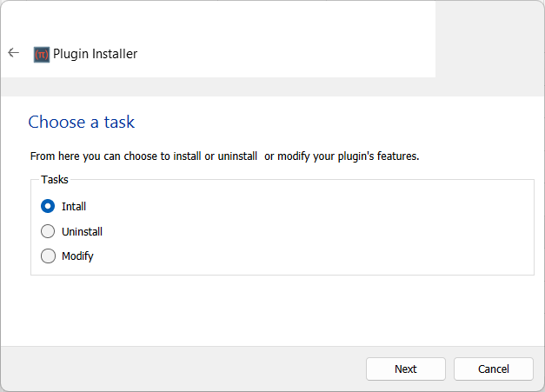Choose the Uninstall radio button circle
The image size is (545, 392).
coord(49,231)
